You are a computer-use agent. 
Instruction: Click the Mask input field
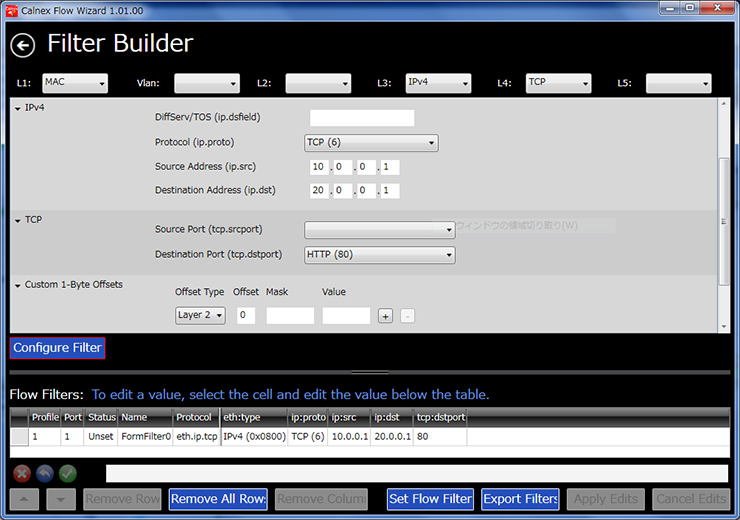pyautogui.click(x=290, y=315)
